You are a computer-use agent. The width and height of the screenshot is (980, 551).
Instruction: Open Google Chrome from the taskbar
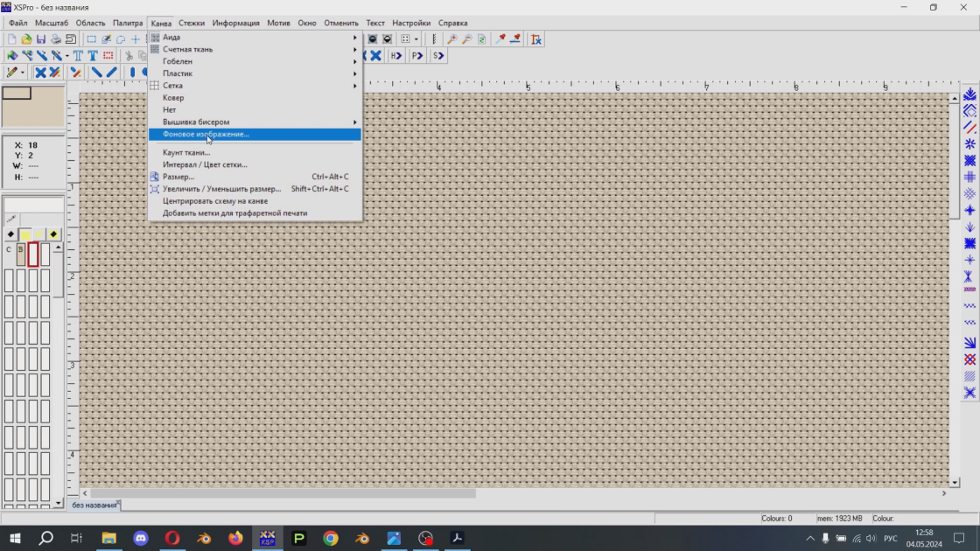[331, 538]
